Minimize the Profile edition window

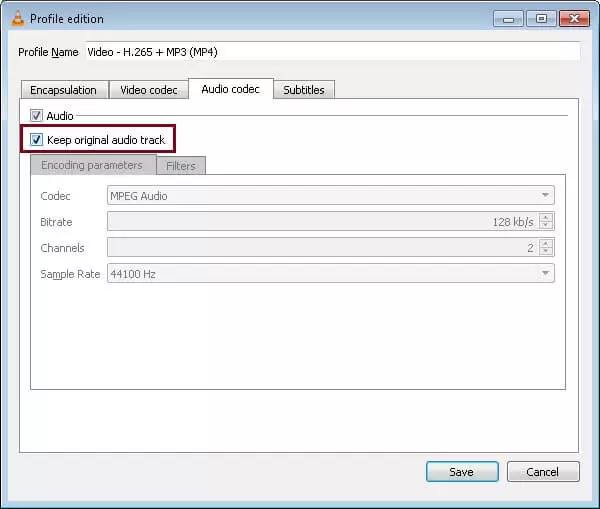click(x=509, y=18)
